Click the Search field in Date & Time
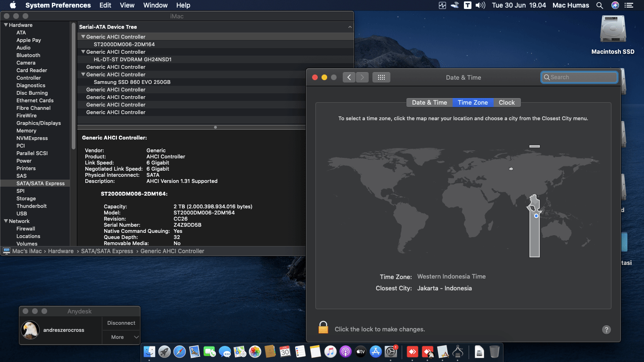 click(579, 77)
